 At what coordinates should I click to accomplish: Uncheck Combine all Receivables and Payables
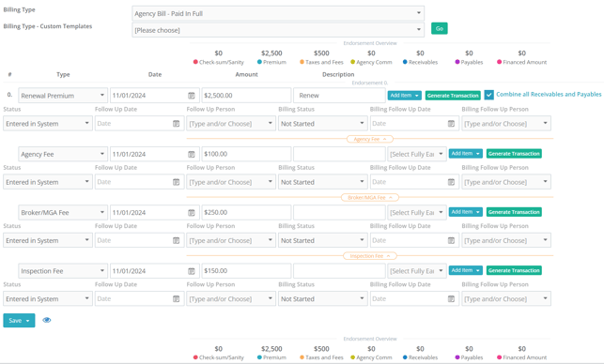pyautogui.click(x=488, y=95)
